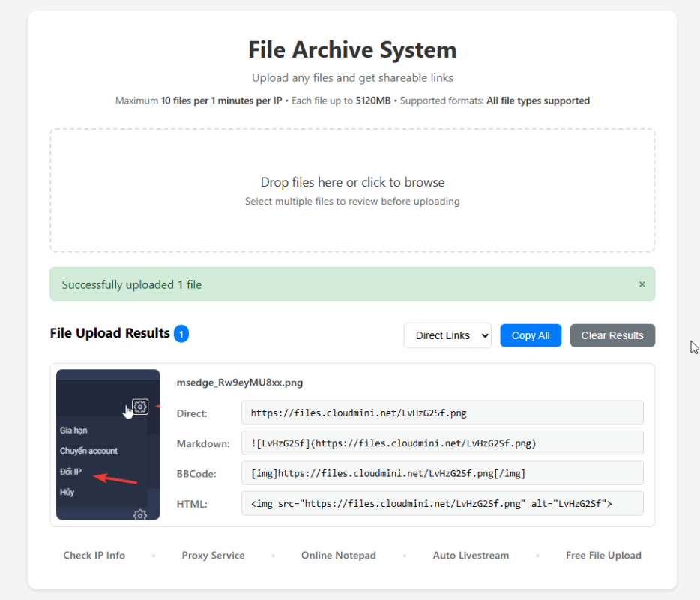The image size is (700, 600).
Task: Open Auto Livestream
Action: pos(471,555)
